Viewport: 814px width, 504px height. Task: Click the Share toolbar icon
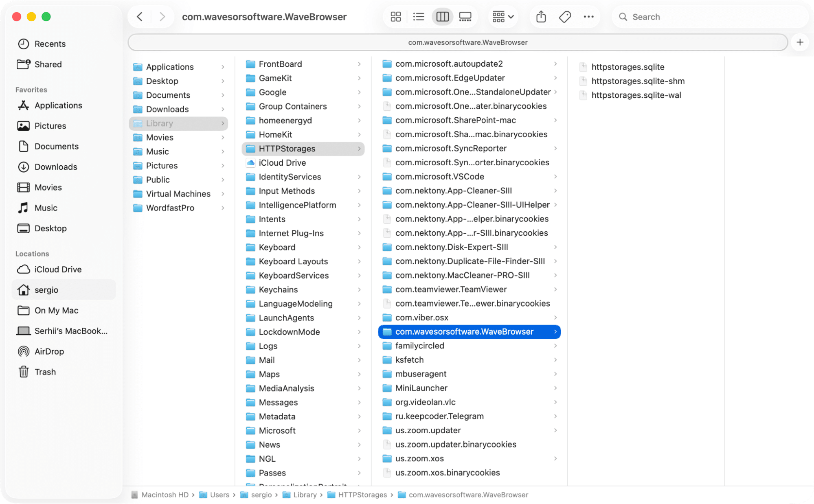pyautogui.click(x=541, y=17)
